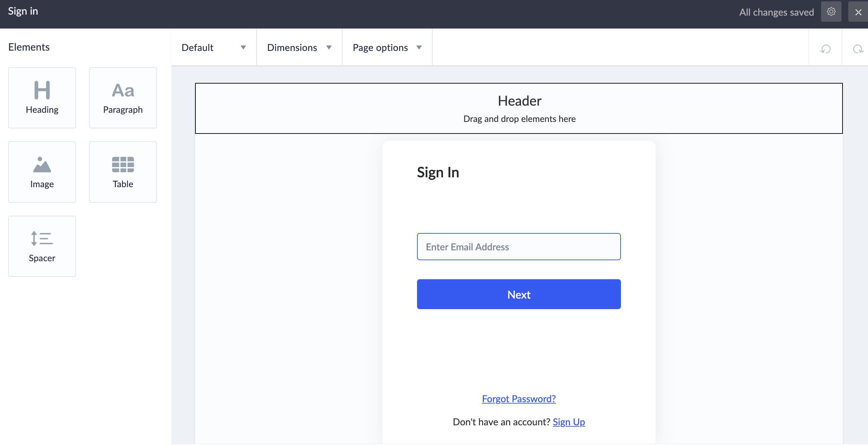This screenshot has height=445, width=868.
Task: Select the Paragraph element in the sidebar
Action: point(123,97)
